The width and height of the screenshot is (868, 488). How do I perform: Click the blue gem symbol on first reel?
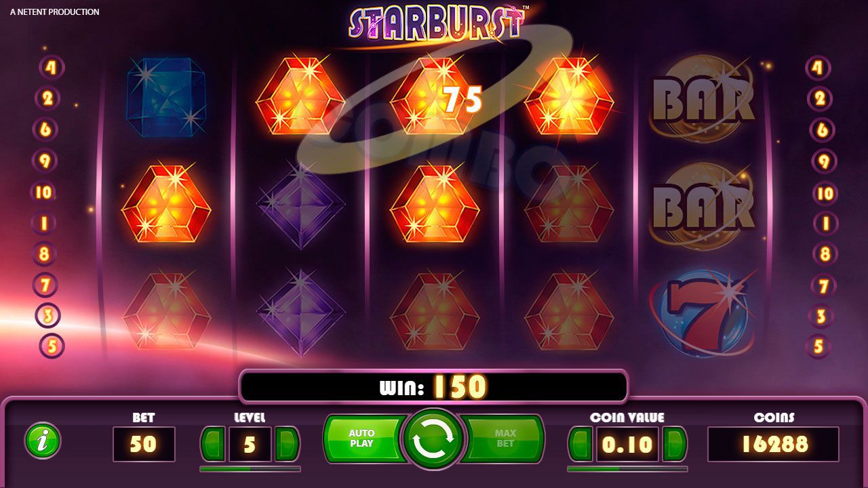pyautogui.click(x=166, y=97)
